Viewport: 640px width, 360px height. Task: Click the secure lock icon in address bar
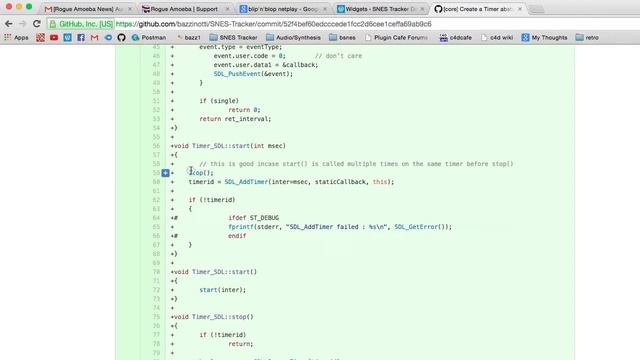coord(53,24)
